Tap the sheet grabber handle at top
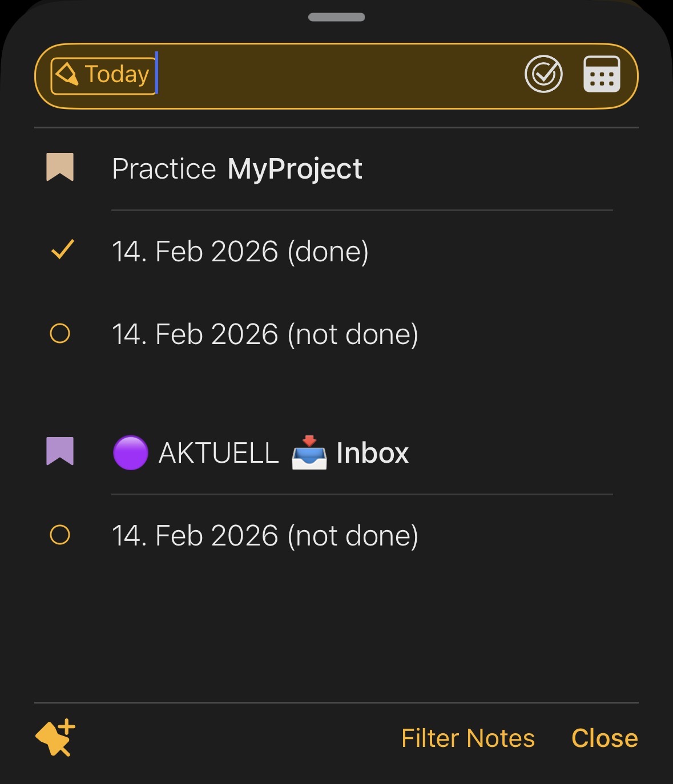Screen dimensions: 673x784 point(336,17)
